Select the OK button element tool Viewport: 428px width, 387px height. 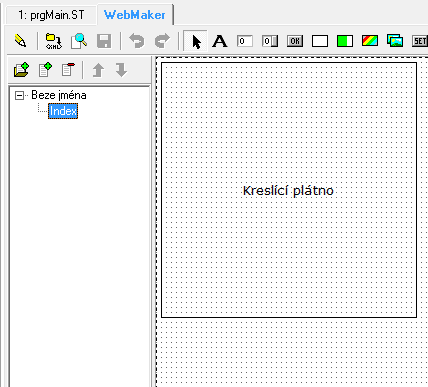pos(295,41)
